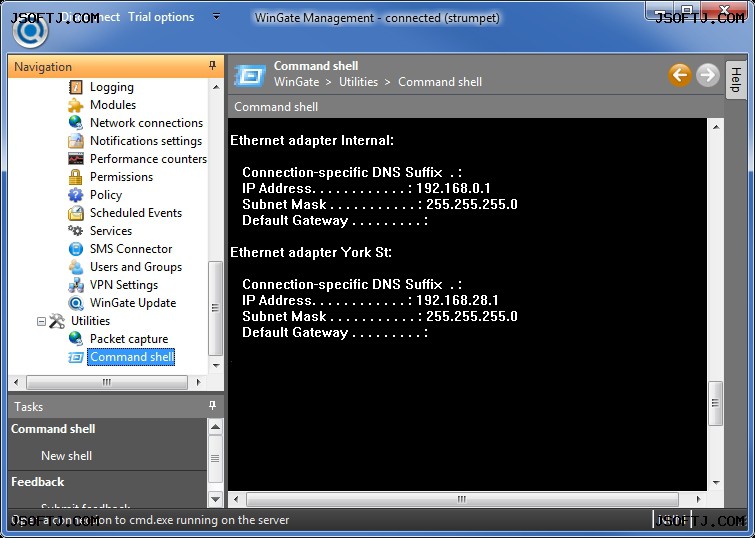Pin the Navigation panel
This screenshot has width=755, height=538.
(x=212, y=65)
